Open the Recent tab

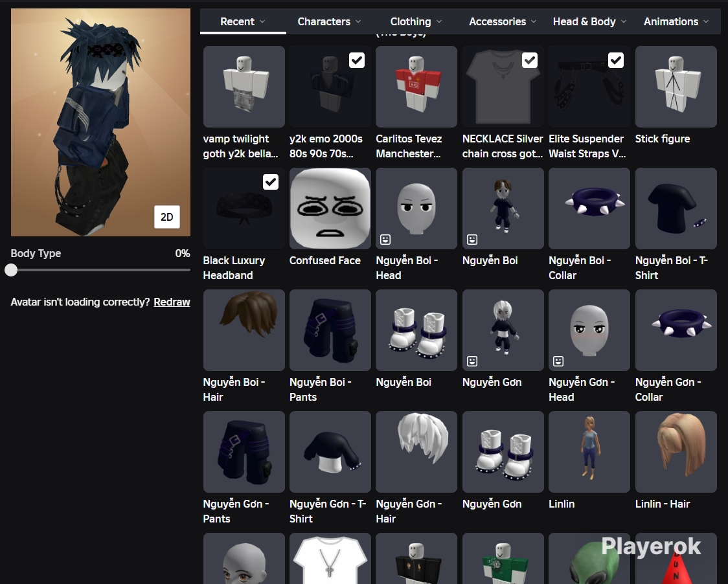click(x=243, y=22)
